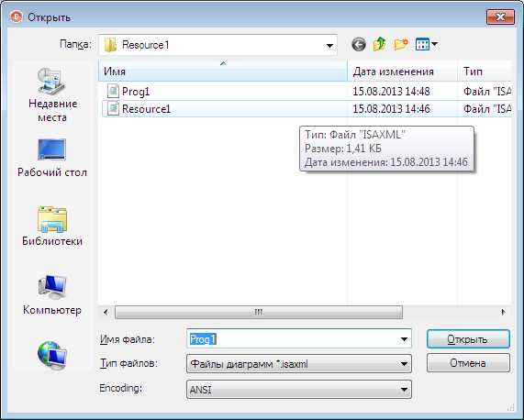Go back using the round back arrow icon
Screen dimensions: 524x420
359,44
